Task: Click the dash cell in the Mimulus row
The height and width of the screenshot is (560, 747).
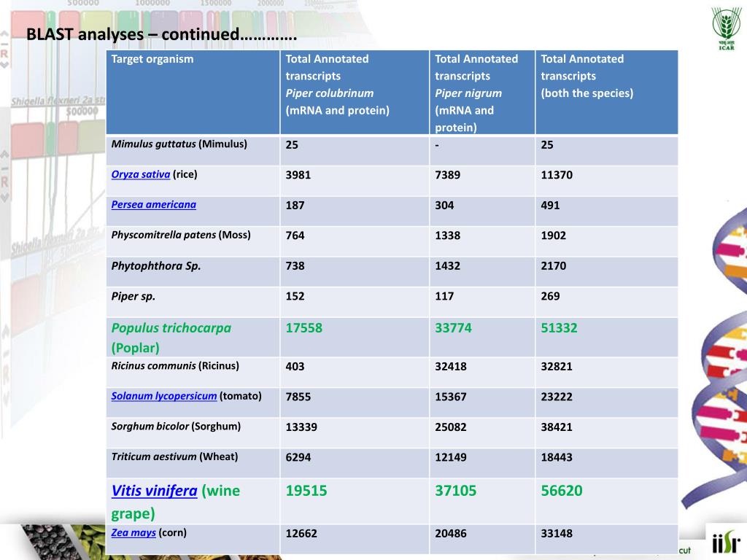Action: coord(437,145)
